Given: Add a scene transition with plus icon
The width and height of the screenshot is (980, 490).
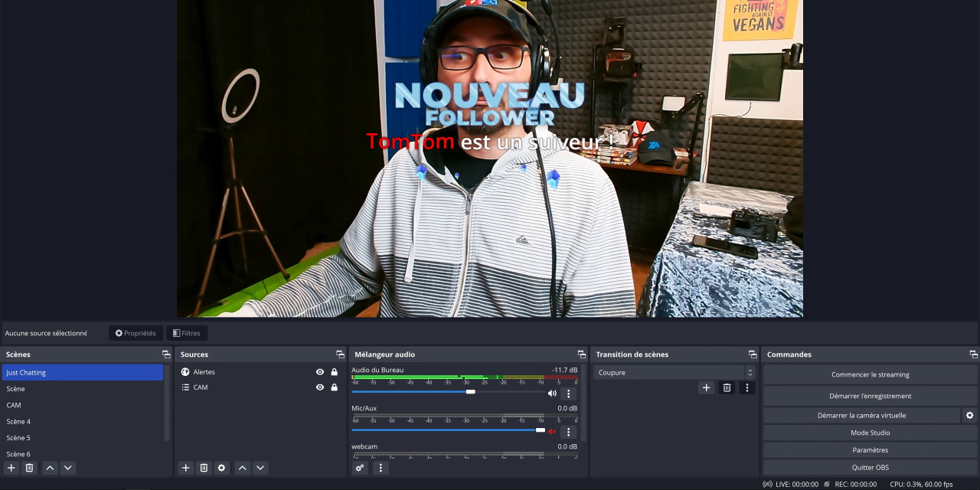Looking at the screenshot, I should click(x=706, y=388).
